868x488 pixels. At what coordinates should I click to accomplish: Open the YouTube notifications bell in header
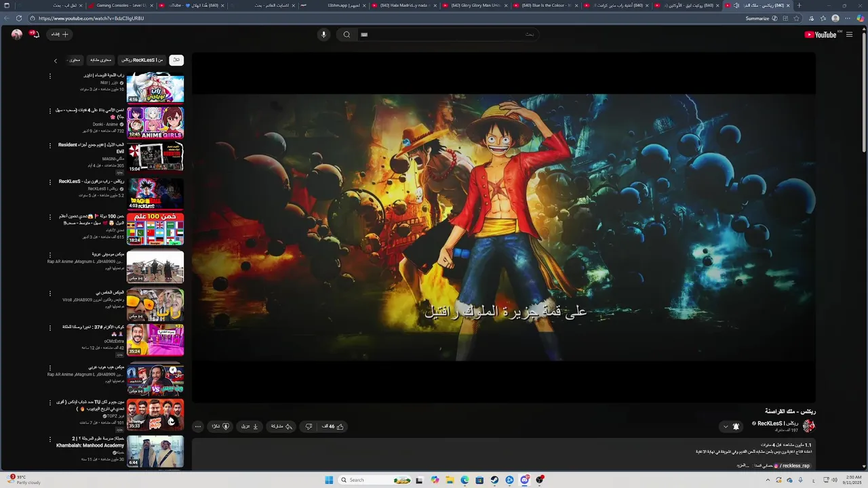pos(35,34)
